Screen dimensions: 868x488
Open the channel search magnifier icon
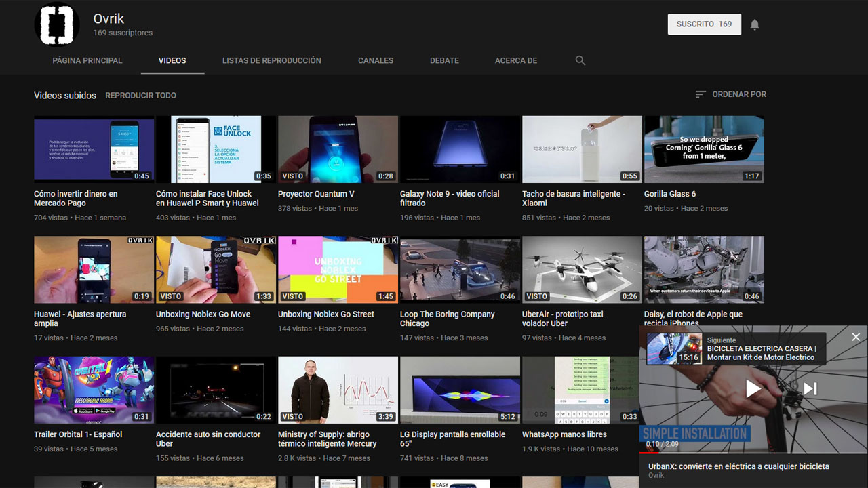[x=580, y=60]
